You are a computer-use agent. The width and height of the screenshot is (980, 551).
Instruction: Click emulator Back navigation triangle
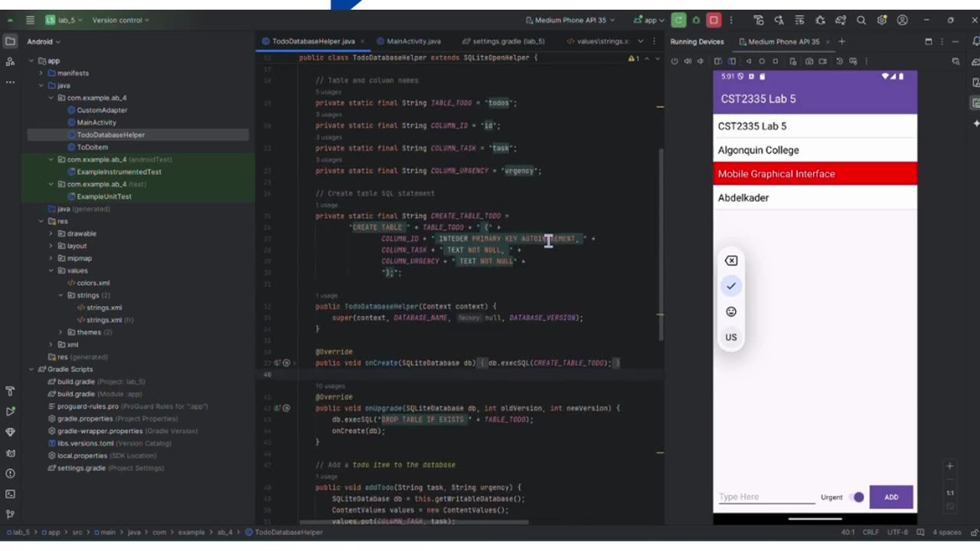749,61
